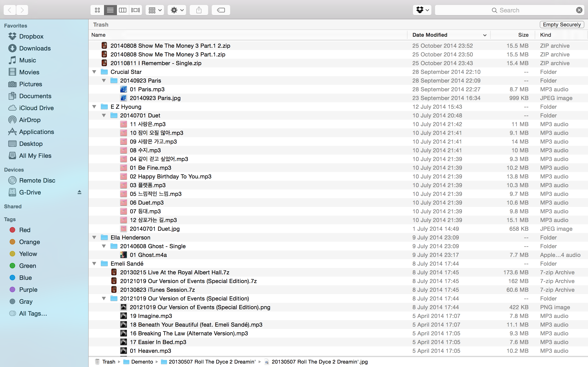This screenshot has height=367, width=588.
Task: Eject the G-Drive device
Action: [x=79, y=192]
